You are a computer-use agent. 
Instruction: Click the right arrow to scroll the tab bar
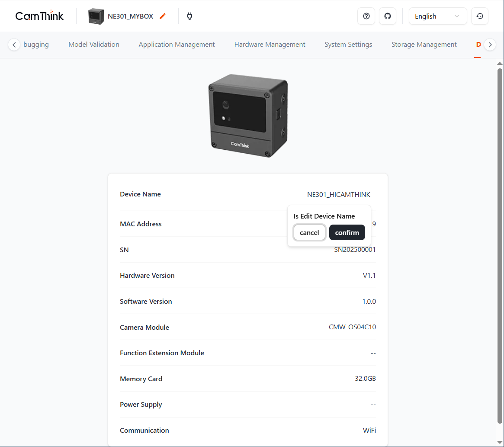[490, 45]
